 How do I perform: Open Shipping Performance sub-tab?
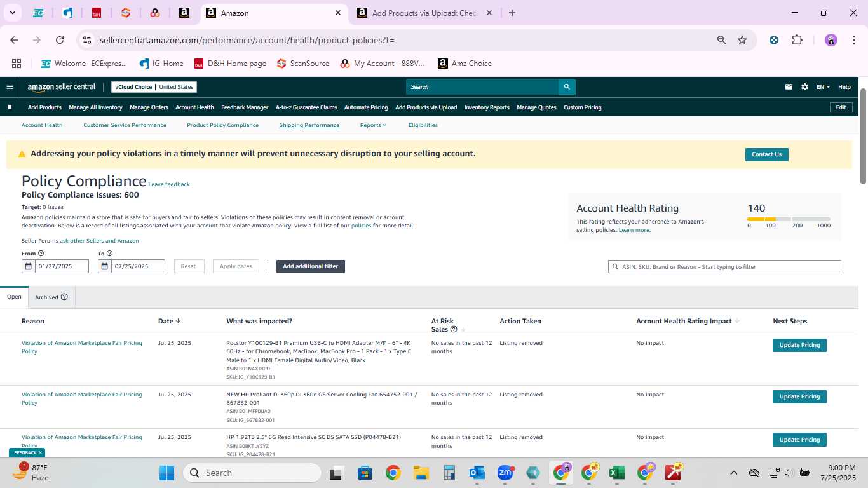[x=309, y=125]
